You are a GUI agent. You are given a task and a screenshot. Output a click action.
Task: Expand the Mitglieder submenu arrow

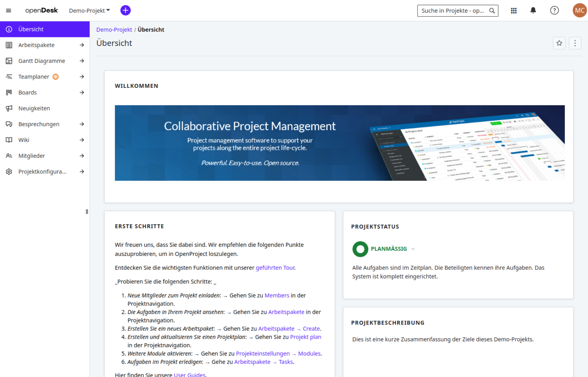(82, 156)
